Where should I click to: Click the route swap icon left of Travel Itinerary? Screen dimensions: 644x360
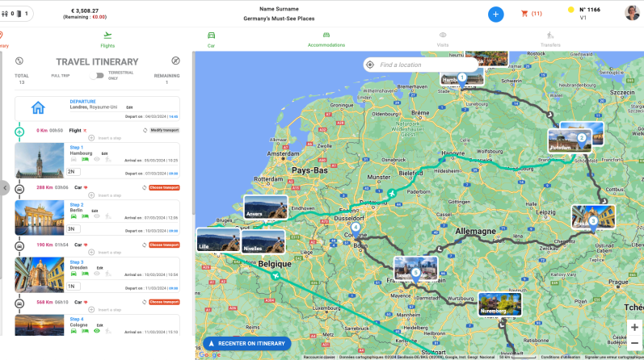pos(19,61)
